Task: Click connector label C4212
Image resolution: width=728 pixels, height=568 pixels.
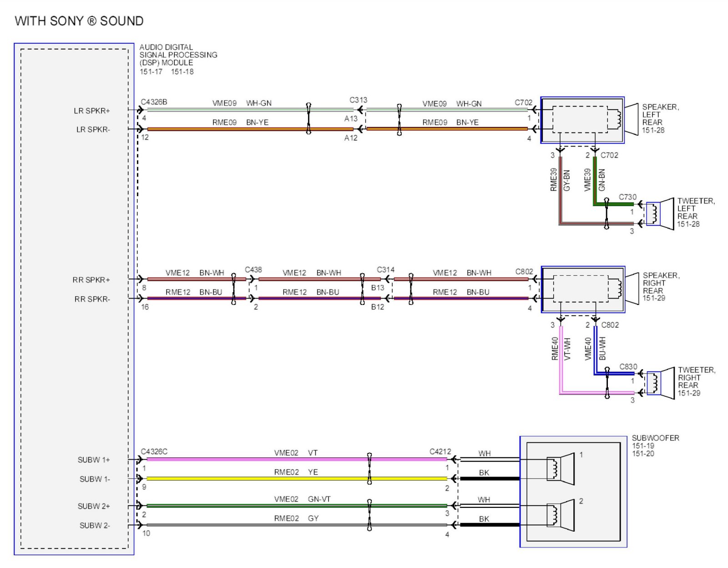Action: click(x=440, y=451)
